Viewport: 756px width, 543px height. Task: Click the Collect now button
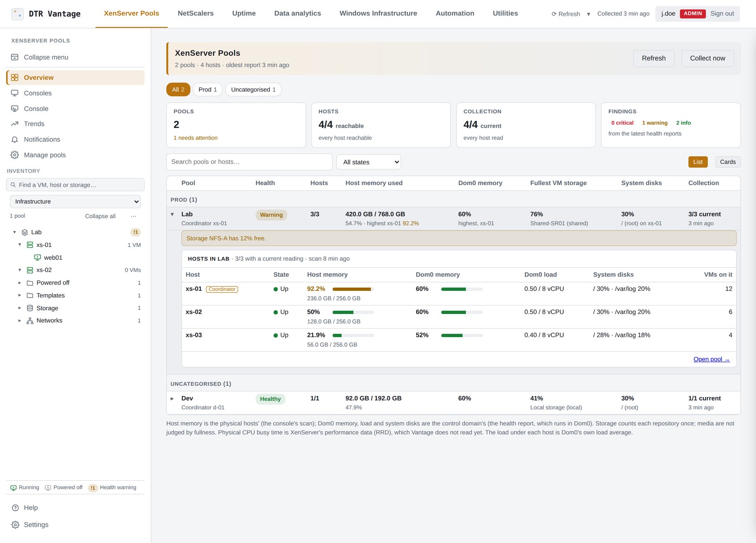tap(707, 58)
